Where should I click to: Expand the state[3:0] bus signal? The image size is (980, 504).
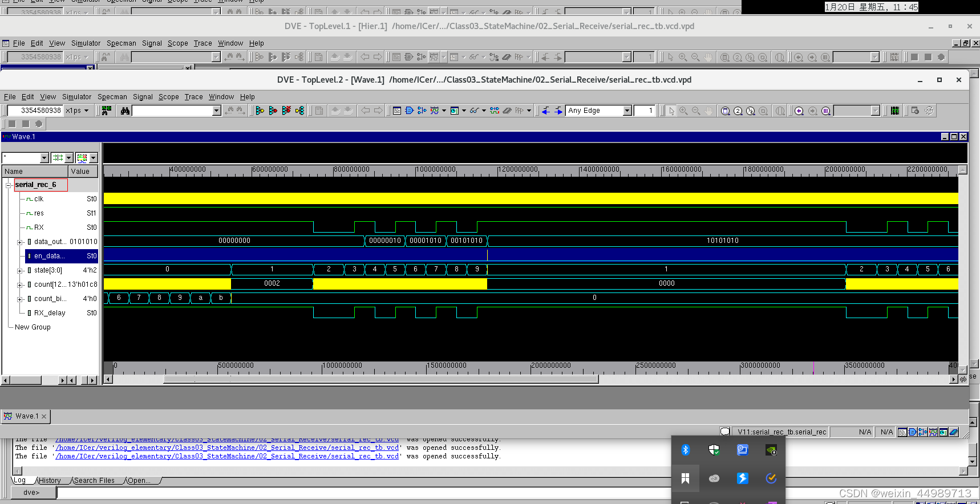point(20,270)
